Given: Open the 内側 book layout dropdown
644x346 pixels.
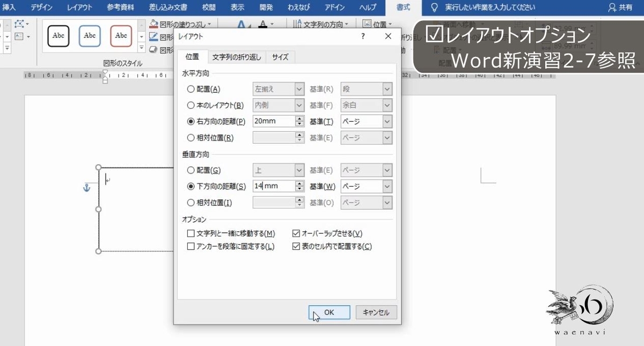Looking at the screenshot, I should click(279, 105).
